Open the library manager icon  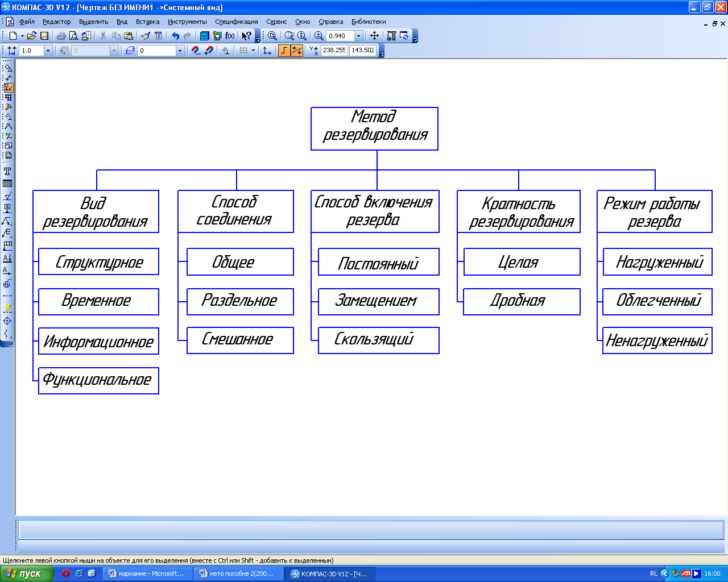click(x=204, y=36)
